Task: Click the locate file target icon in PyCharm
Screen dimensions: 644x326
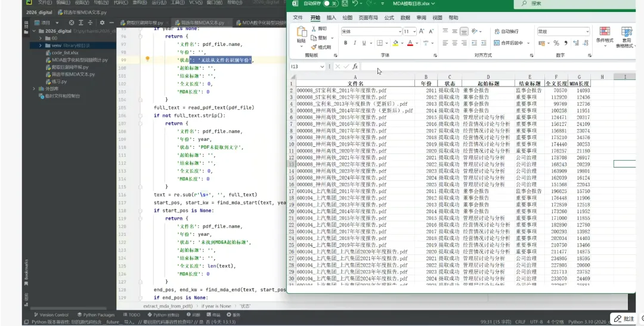Action: [x=72, y=23]
